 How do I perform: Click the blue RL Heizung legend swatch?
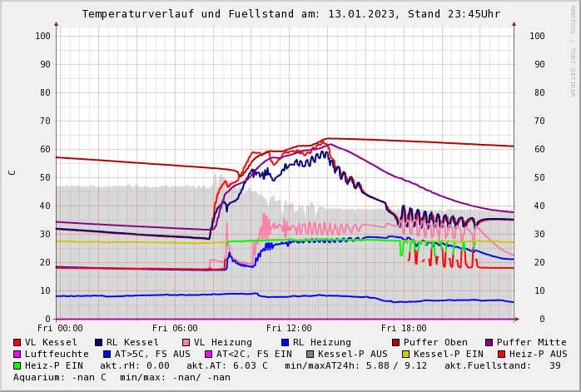pyautogui.click(x=286, y=342)
